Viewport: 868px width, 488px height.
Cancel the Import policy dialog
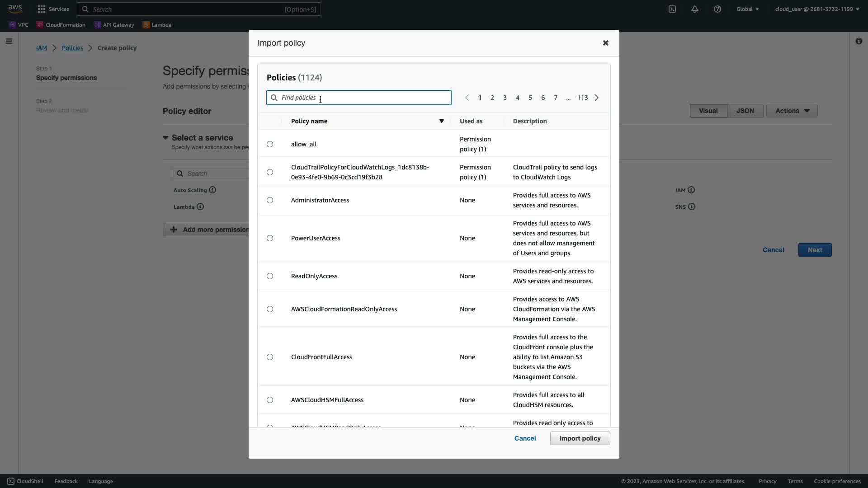click(x=525, y=438)
